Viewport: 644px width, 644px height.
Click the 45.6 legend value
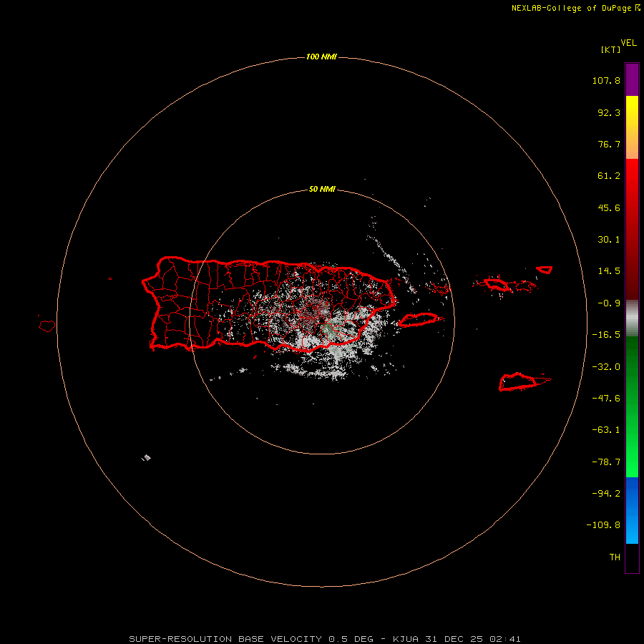pos(609,208)
